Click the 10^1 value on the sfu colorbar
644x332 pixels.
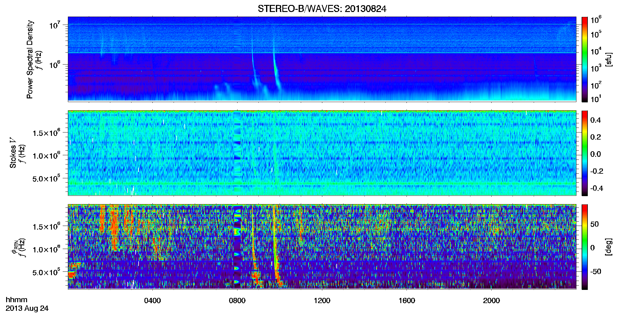pyautogui.click(x=596, y=98)
